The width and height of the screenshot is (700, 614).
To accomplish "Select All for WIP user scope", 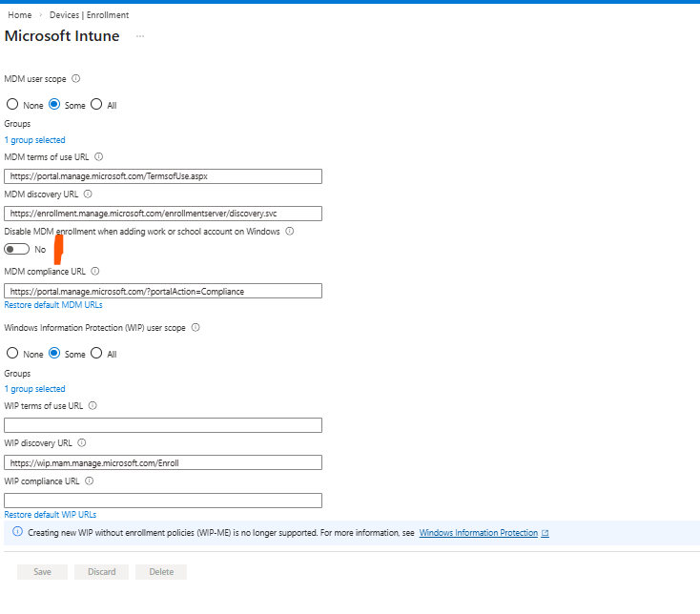I will pos(96,354).
